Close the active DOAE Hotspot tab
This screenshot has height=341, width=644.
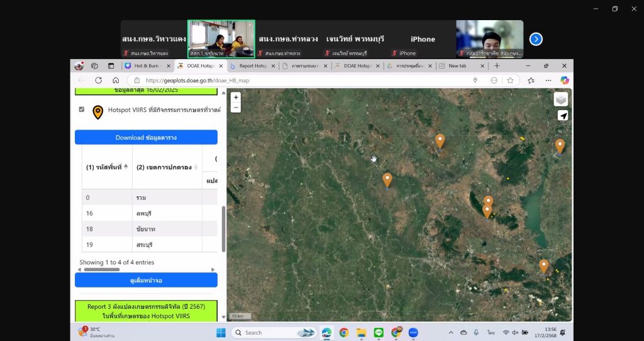pos(221,65)
